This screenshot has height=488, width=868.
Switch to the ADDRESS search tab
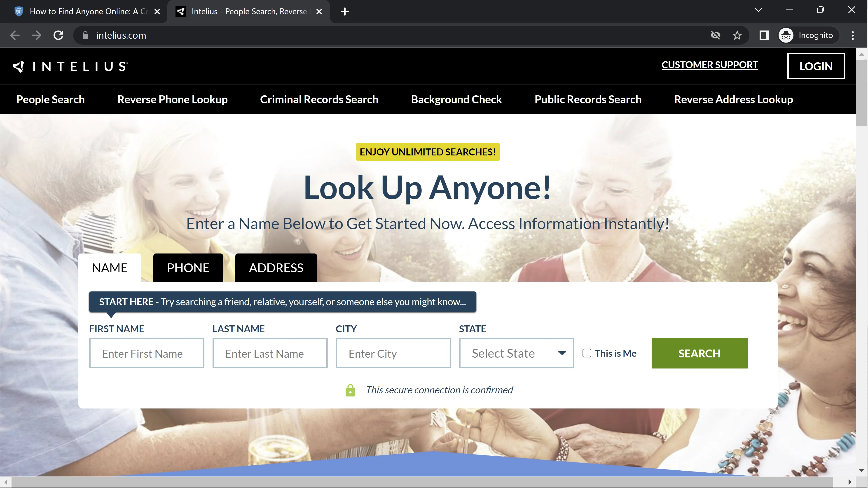pos(276,268)
